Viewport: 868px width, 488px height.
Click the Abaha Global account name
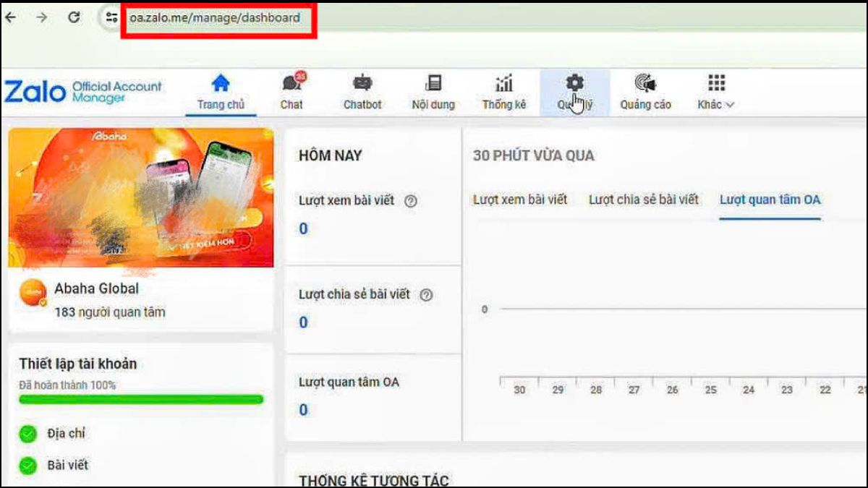(96, 288)
